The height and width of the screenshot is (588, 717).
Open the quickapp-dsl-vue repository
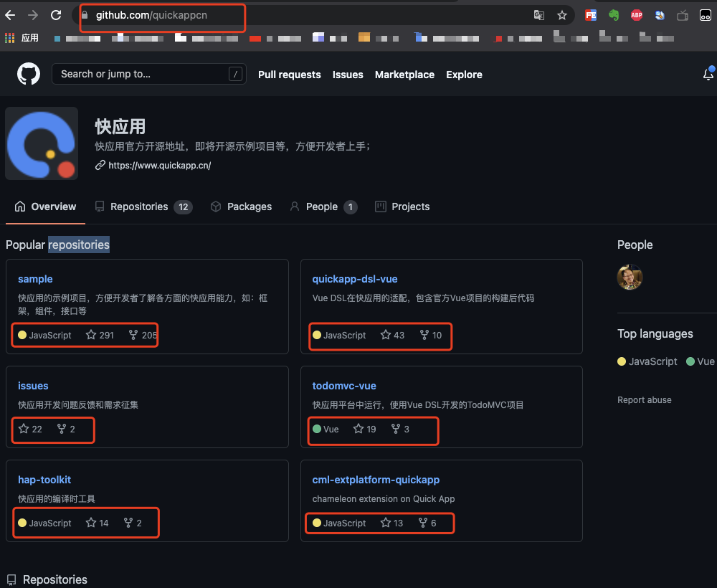355,279
